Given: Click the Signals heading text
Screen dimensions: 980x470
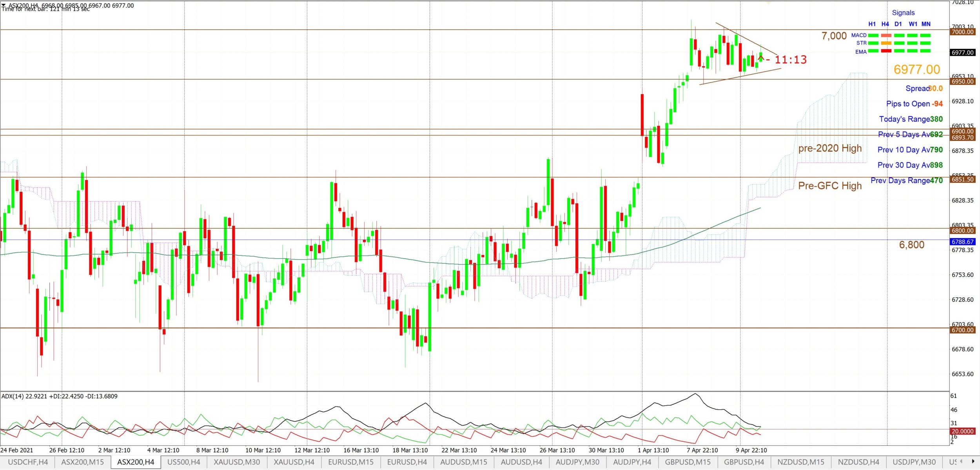Looking at the screenshot, I should pyautogui.click(x=903, y=13).
